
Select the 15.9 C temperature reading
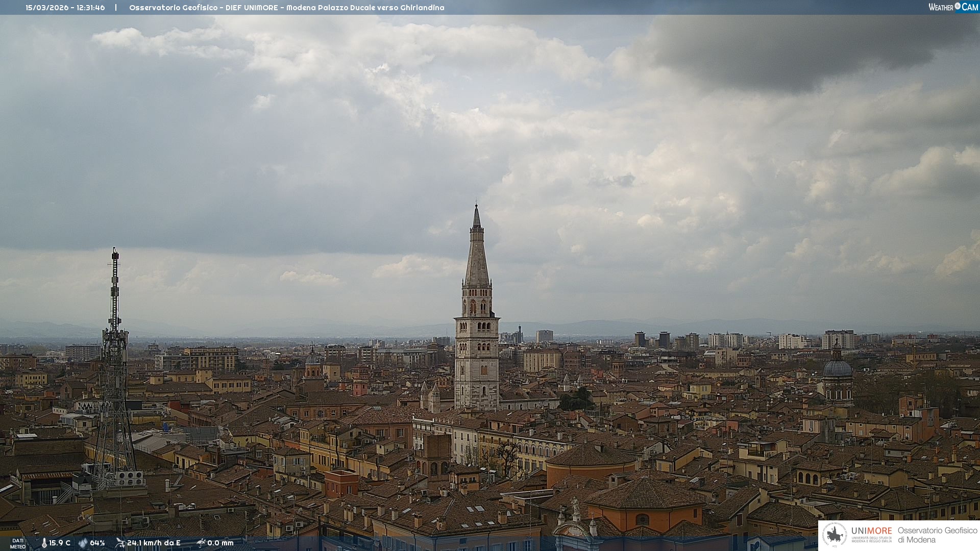60,543
